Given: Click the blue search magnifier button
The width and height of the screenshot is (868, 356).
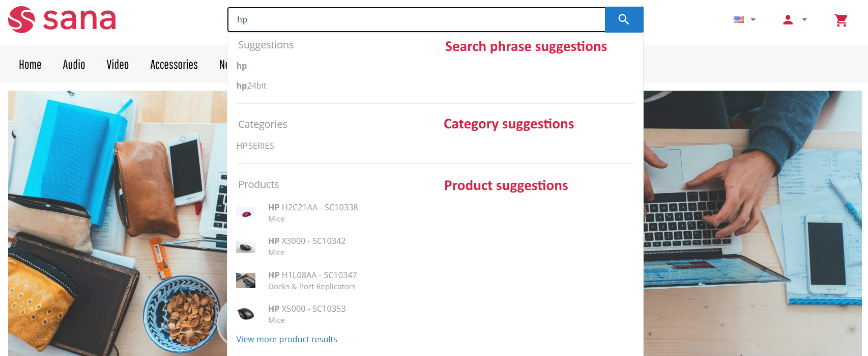Looking at the screenshot, I should point(624,19).
